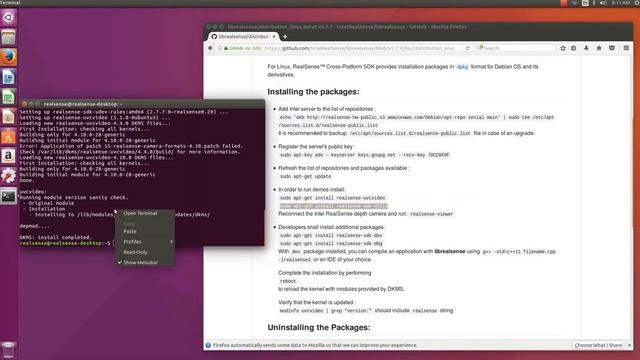The height and width of the screenshot is (360, 640).
Task: Open the Firefox hamburger menu
Action: 626,48
